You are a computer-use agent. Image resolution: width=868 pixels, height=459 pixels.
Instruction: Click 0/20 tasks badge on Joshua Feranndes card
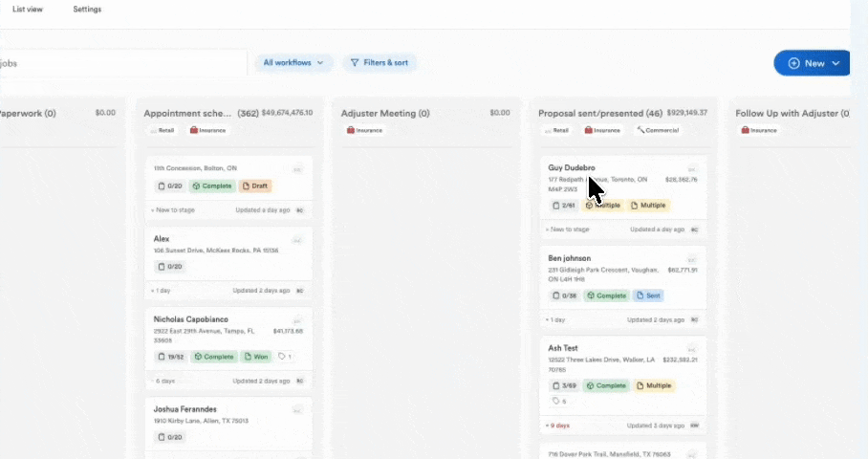pyautogui.click(x=170, y=437)
